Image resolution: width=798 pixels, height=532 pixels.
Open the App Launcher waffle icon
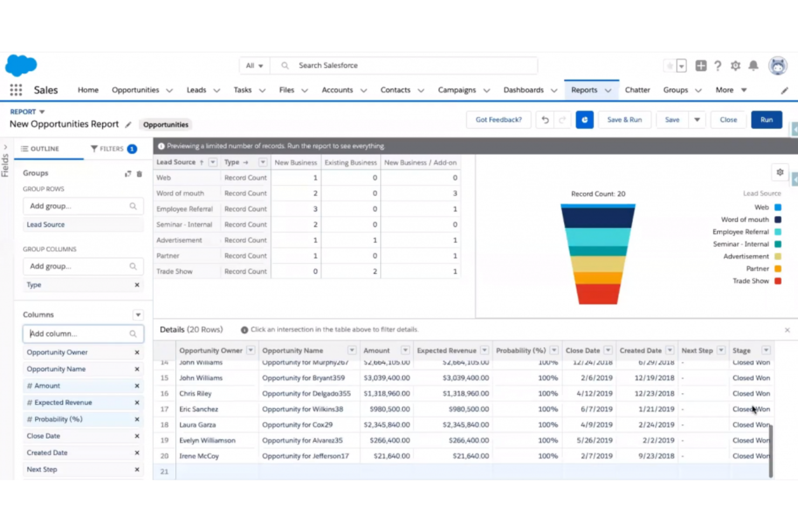tap(16, 89)
